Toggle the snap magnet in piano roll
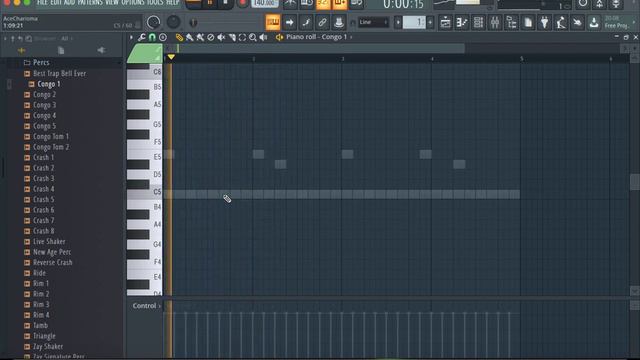Image resolution: width=640 pixels, height=360 pixels. coord(152,38)
